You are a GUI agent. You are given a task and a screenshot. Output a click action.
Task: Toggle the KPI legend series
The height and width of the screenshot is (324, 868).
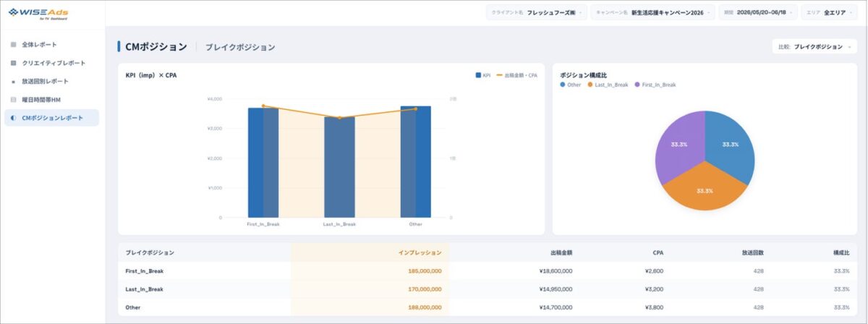(x=483, y=75)
